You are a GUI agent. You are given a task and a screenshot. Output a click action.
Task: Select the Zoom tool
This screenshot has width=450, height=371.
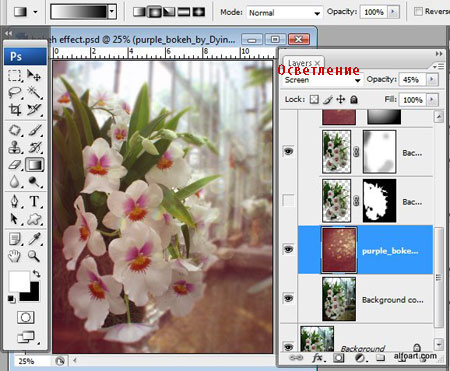point(34,256)
